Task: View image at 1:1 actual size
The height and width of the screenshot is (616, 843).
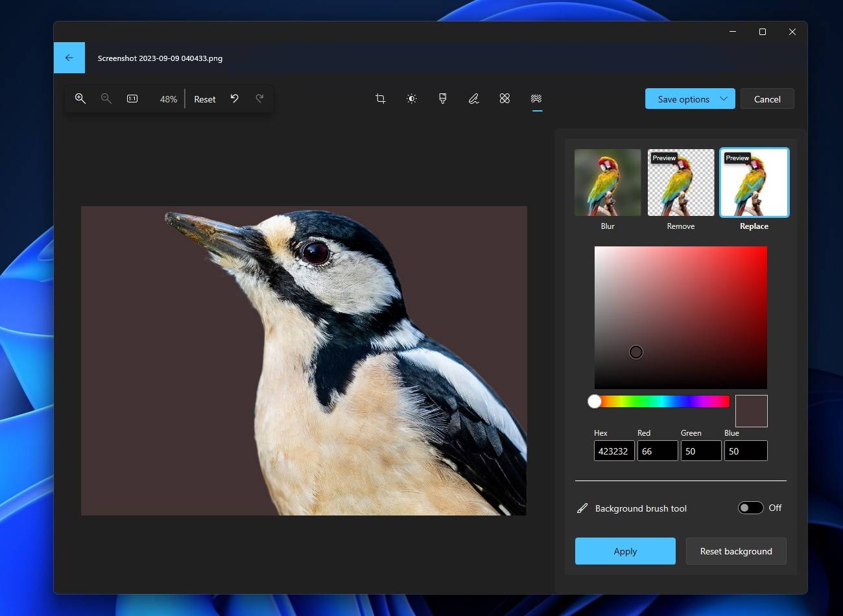Action: pos(132,99)
